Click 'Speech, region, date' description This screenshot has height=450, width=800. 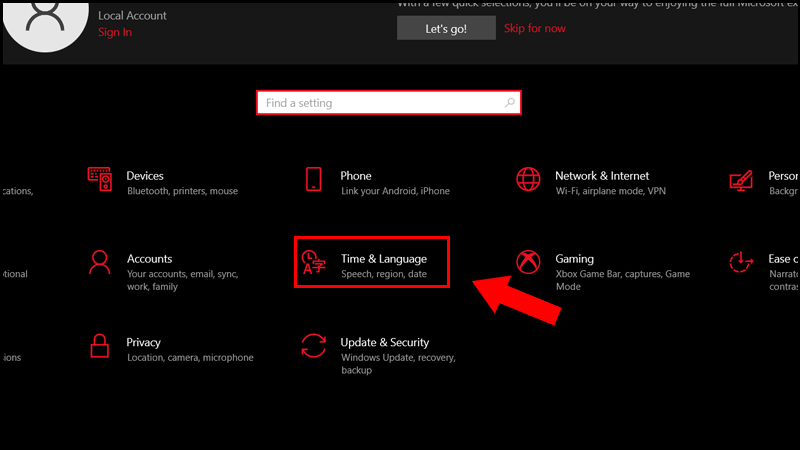[x=384, y=274]
